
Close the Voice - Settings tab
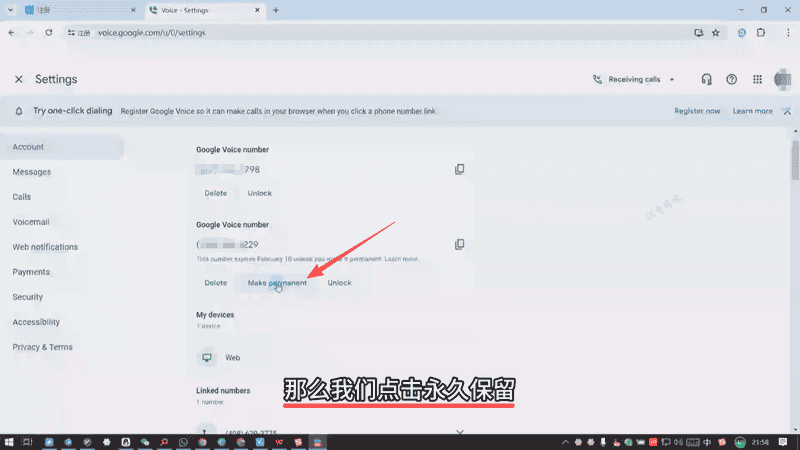[257, 10]
